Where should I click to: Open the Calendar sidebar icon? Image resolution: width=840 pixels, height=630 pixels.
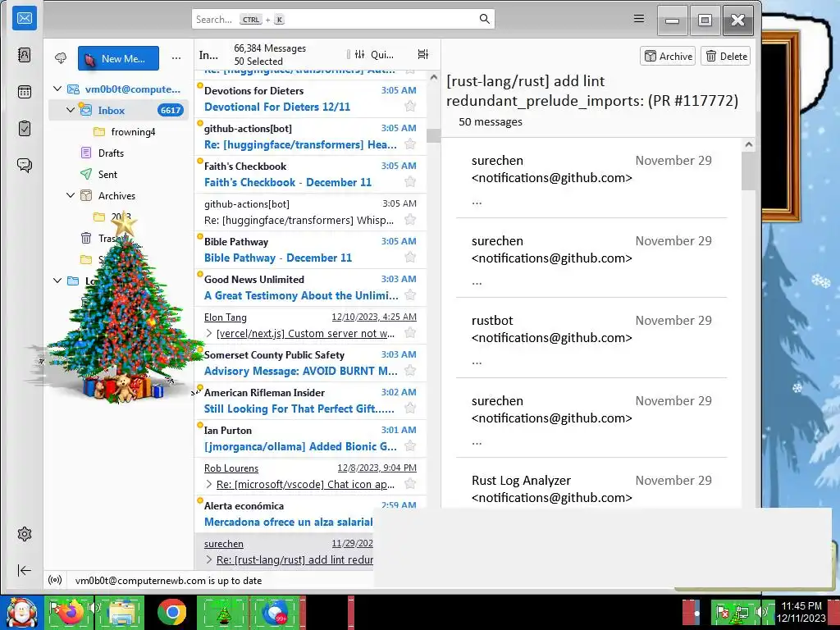pos(25,92)
